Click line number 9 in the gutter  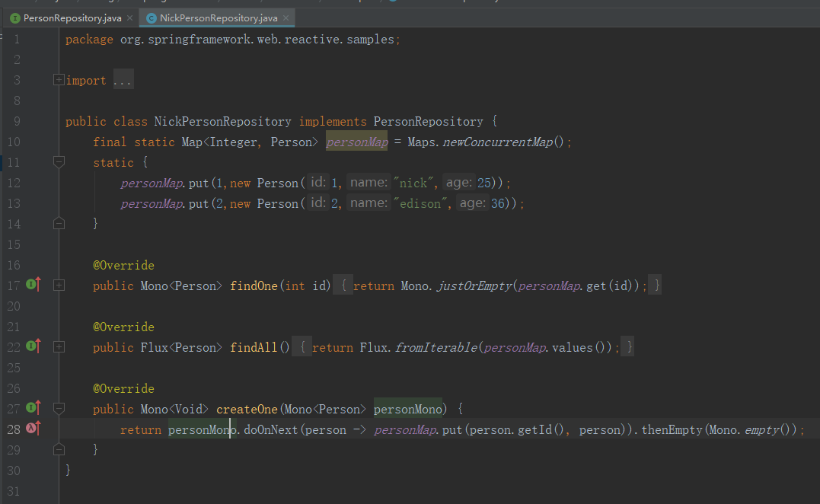(17, 121)
